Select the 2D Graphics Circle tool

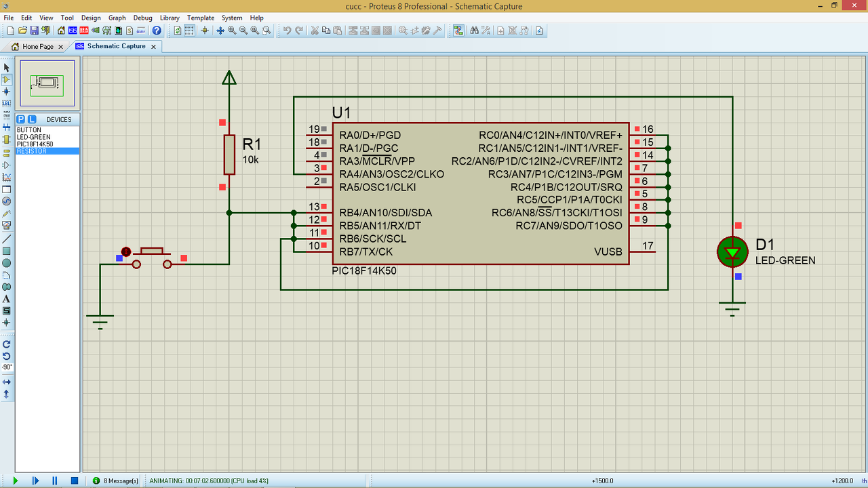(7, 263)
